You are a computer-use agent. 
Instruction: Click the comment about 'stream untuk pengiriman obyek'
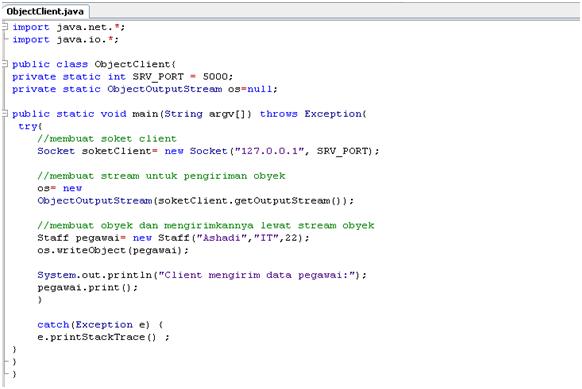pyautogui.click(x=161, y=176)
